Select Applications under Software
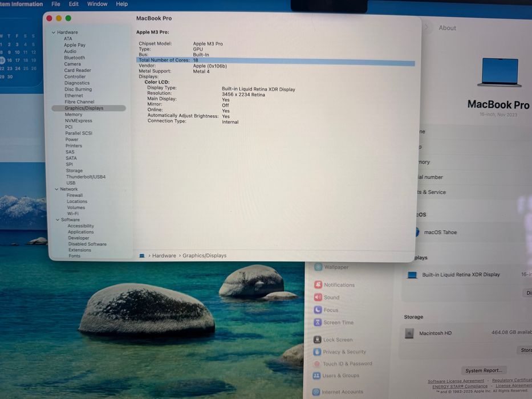The width and height of the screenshot is (532, 399). click(81, 232)
